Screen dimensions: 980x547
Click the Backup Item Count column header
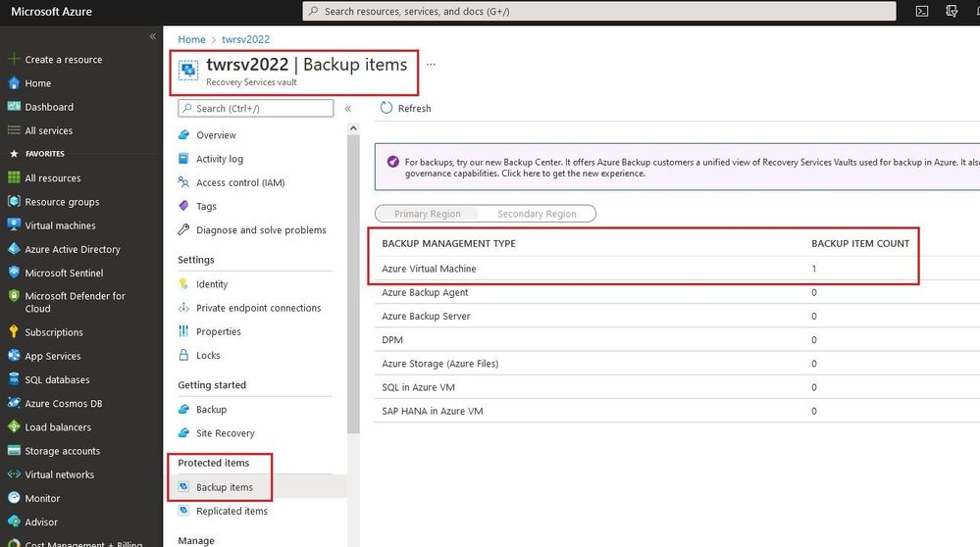tap(860, 243)
